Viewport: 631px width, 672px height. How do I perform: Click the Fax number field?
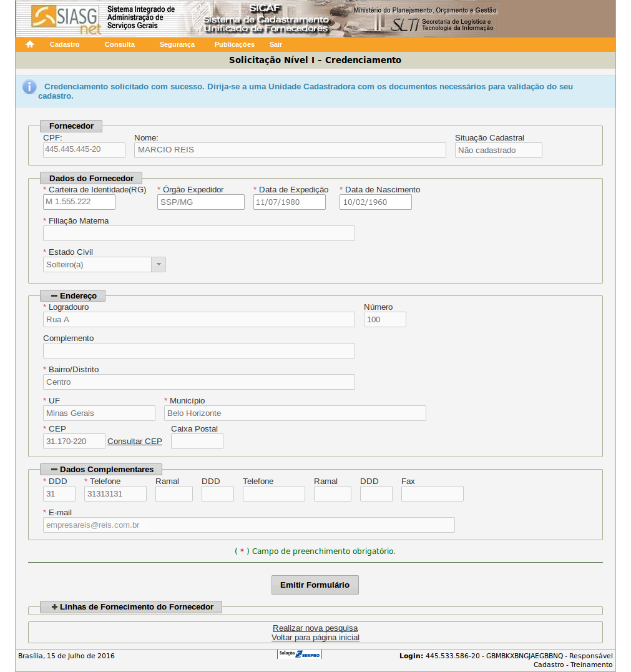433,494
